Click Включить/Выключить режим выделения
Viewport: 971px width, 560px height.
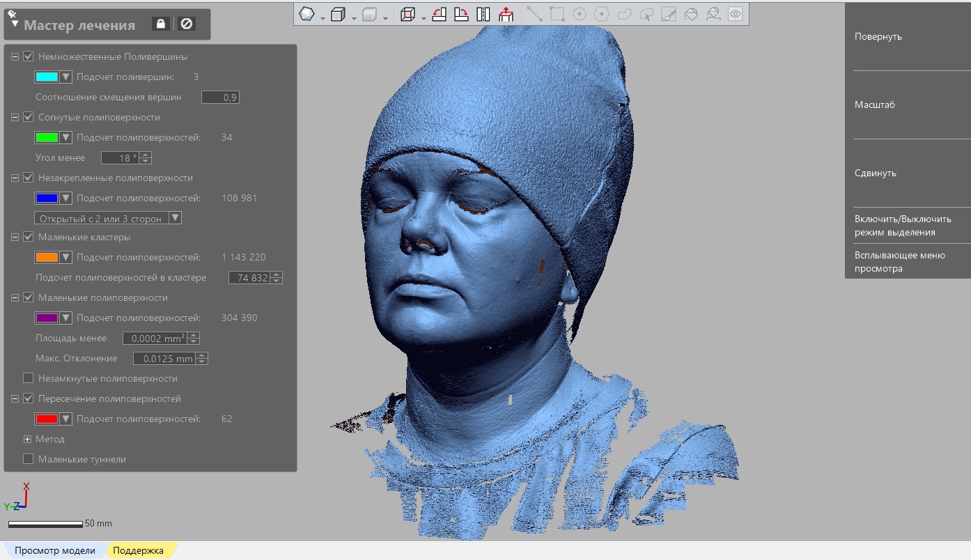tap(902, 225)
